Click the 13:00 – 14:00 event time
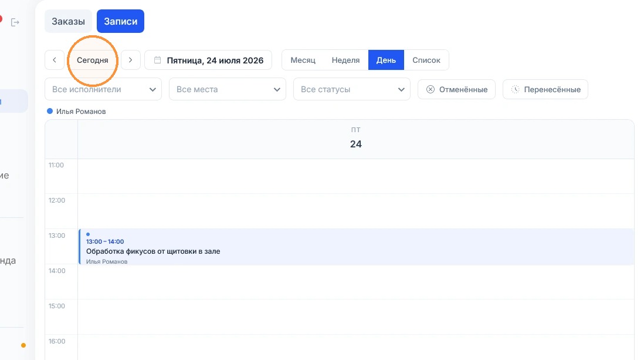Image resolution: width=644 pixels, height=360 pixels. tap(105, 241)
